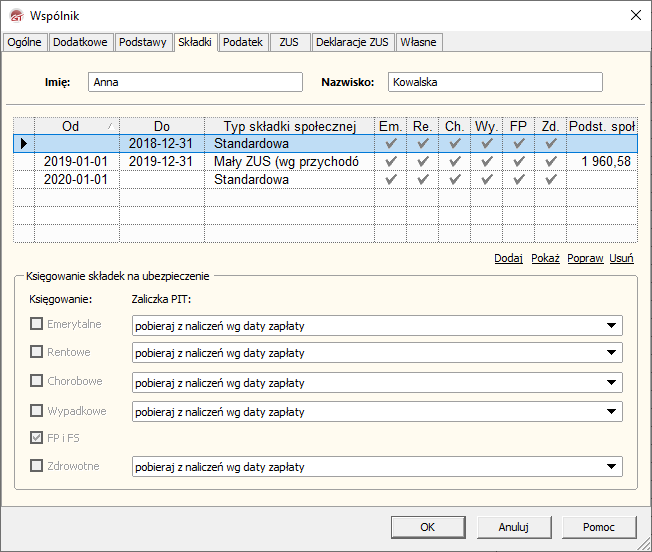Sort the table by the Od column header

pyautogui.click(x=70, y=126)
